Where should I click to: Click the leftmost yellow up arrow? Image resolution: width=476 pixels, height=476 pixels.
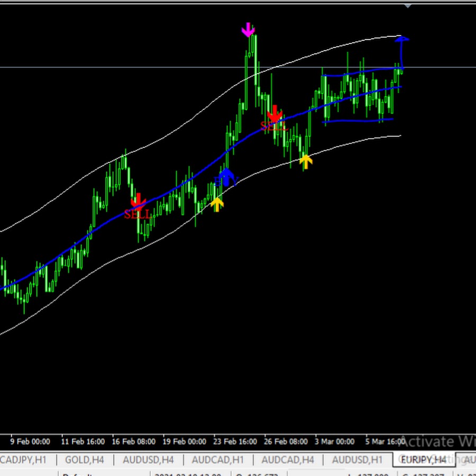[217, 204]
